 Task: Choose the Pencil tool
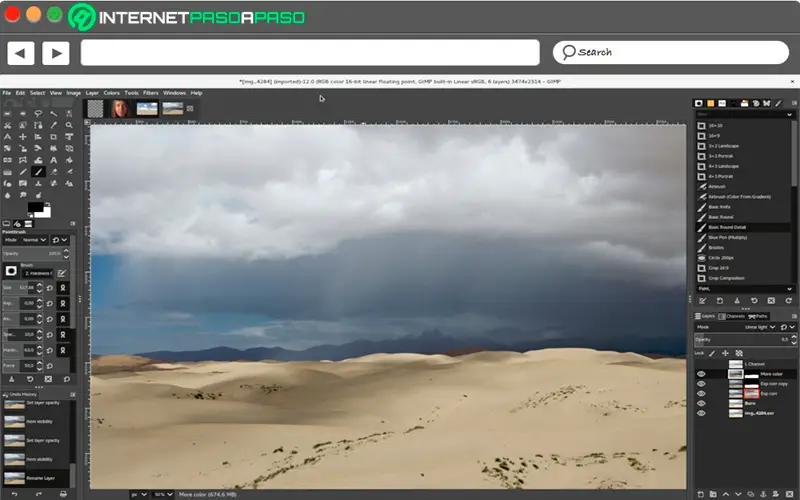[x=22, y=171]
